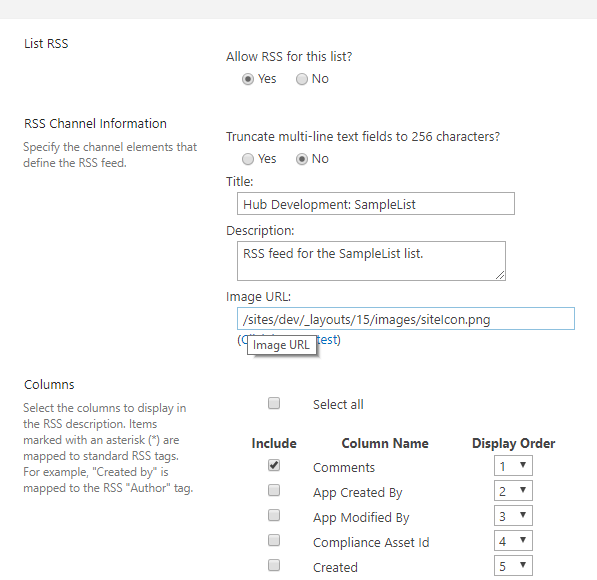Check the App Modified By checkbox

274,515
